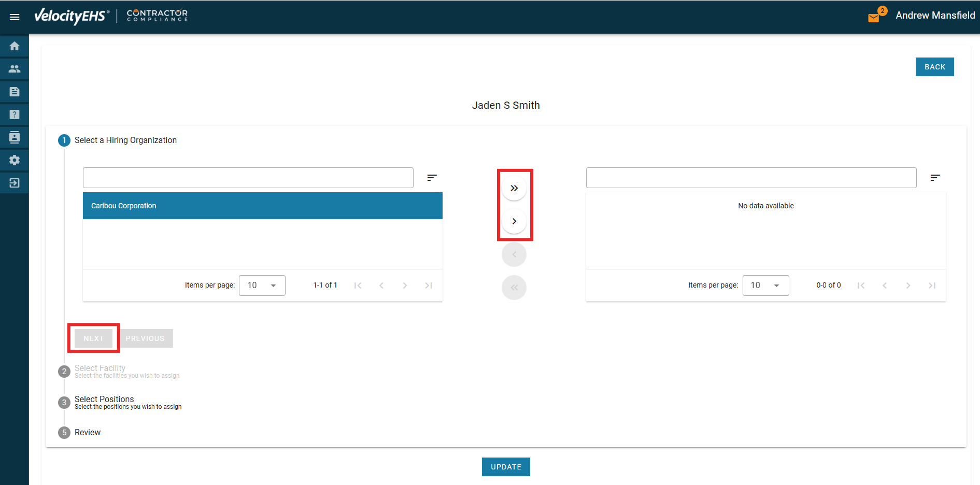Open the documents sidebar icon

(15, 92)
